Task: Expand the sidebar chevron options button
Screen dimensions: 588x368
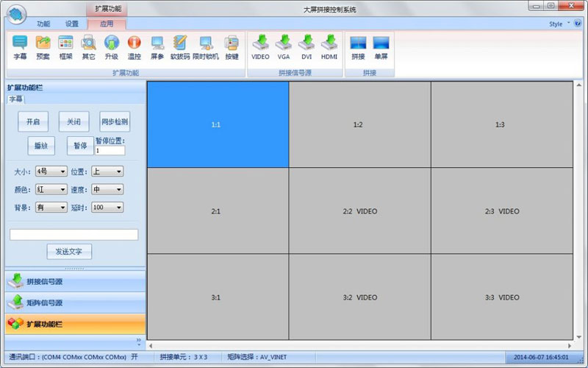Action: click(139, 342)
